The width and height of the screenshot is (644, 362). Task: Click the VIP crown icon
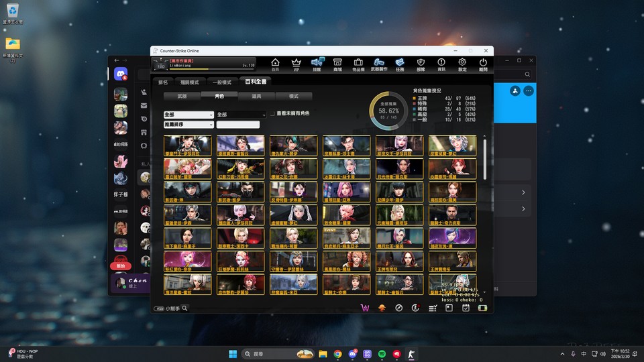tap(296, 64)
